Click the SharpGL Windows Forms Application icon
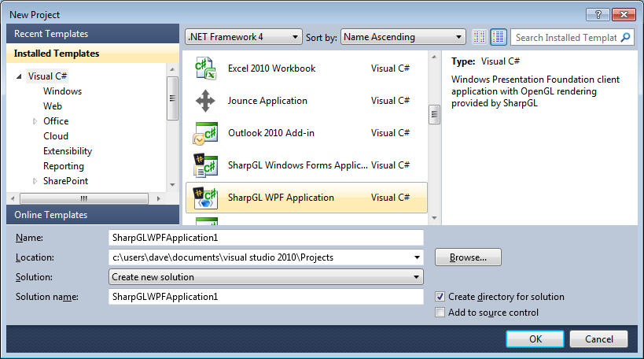Image resolution: width=644 pixels, height=359 pixels. pos(205,165)
